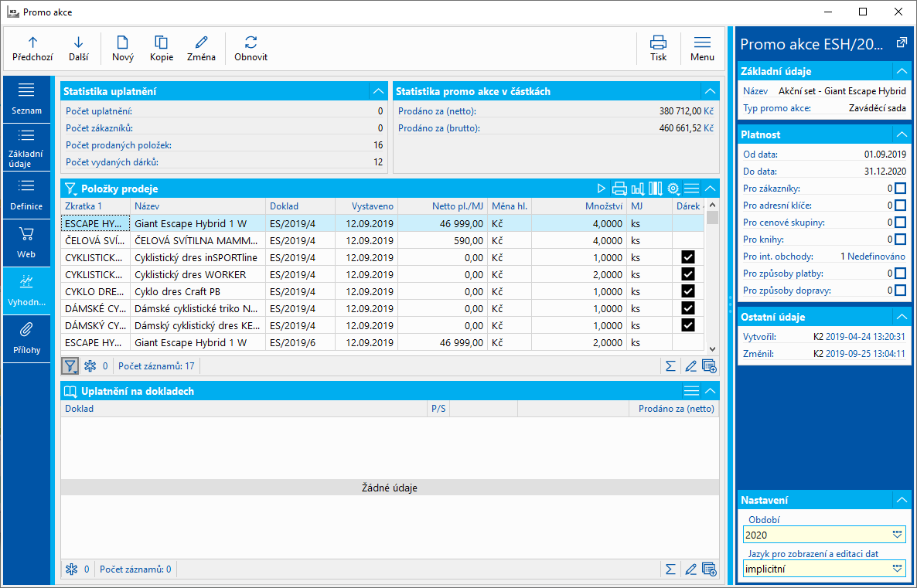Select the Cyklistický dres WORKER row
The image size is (917, 588).
click(199, 274)
